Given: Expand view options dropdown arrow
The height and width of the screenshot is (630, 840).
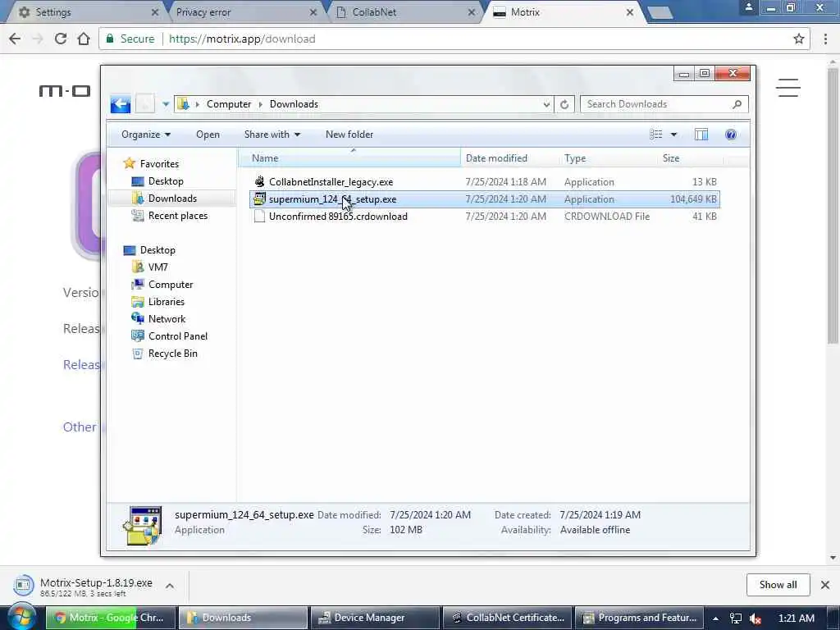Looking at the screenshot, I should (673, 135).
